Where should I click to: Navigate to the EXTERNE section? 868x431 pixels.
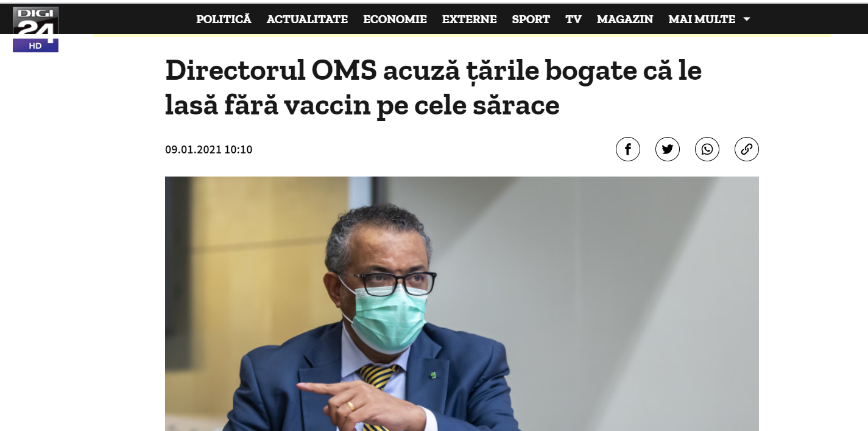pyautogui.click(x=469, y=19)
